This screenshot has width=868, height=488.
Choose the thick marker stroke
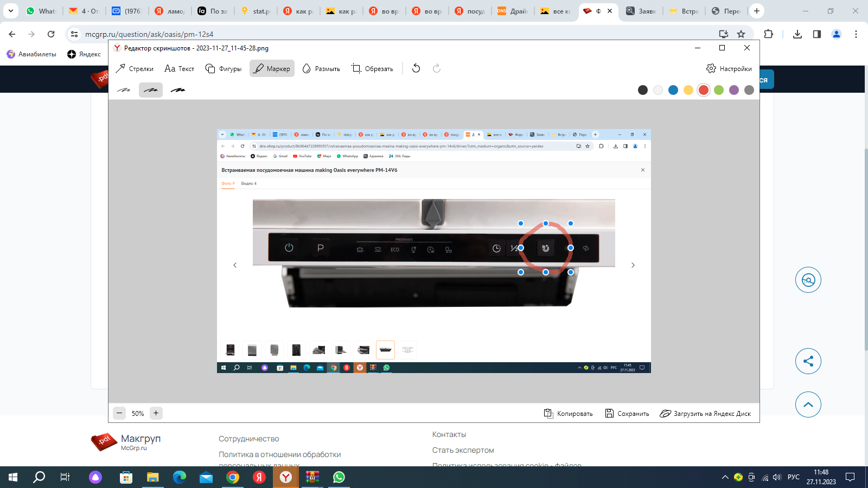[x=178, y=90]
